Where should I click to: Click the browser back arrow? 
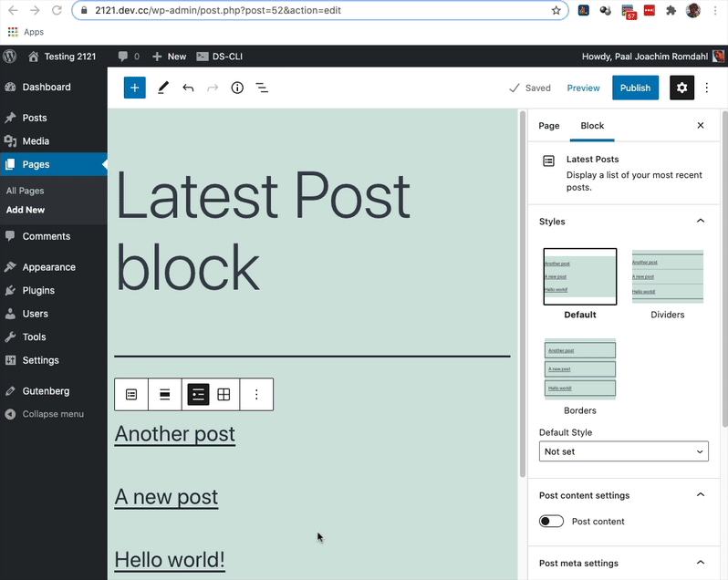pyautogui.click(x=13, y=10)
